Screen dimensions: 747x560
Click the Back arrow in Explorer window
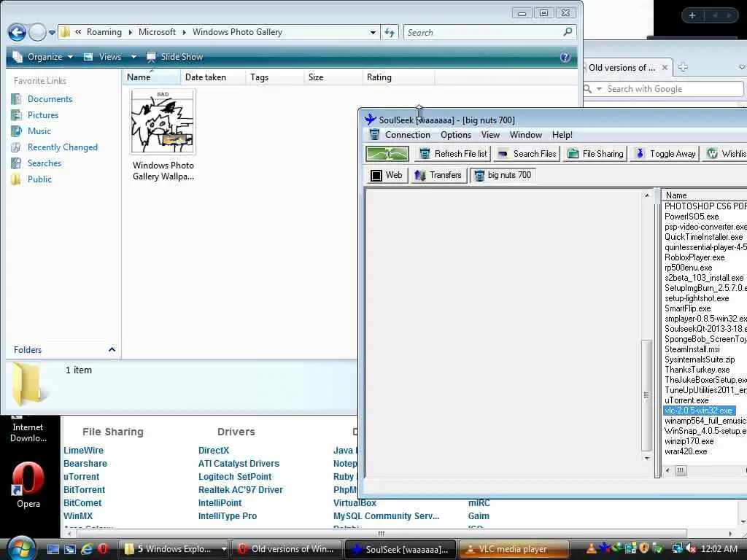18,32
